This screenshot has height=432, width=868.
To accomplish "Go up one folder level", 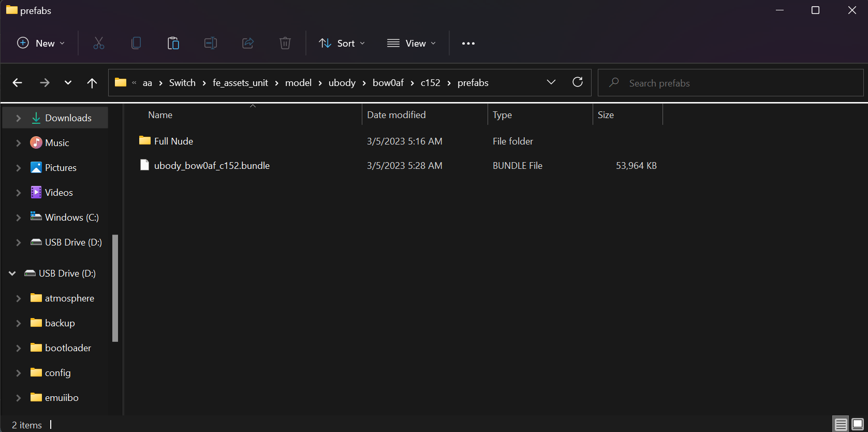I will pos(92,83).
